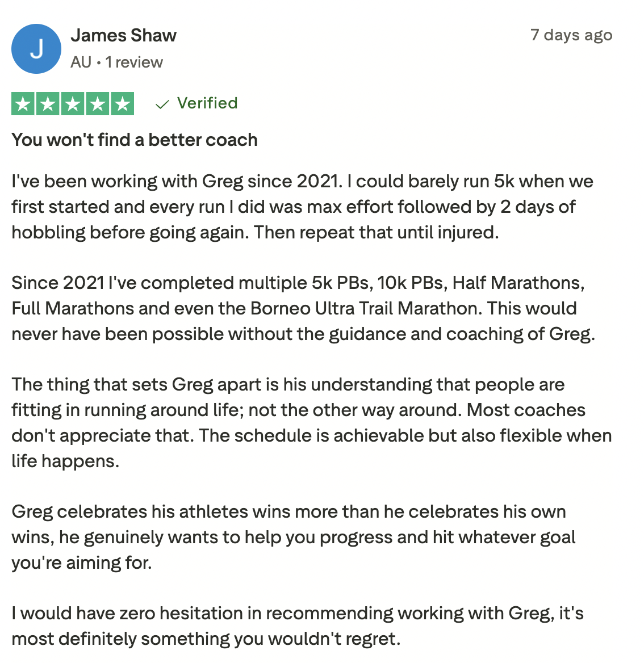
Task: Open James Shaw's reviewer profile
Action: [124, 36]
